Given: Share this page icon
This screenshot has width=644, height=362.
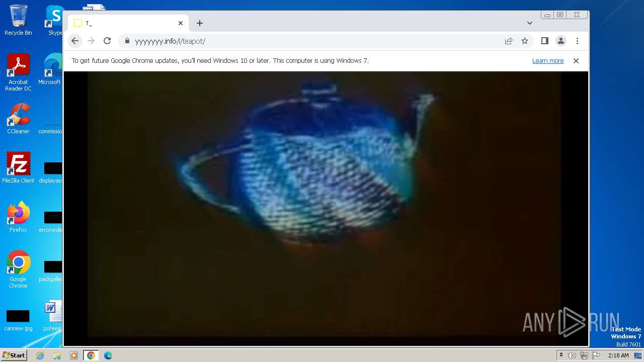Looking at the screenshot, I should click(x=509, y=41).
